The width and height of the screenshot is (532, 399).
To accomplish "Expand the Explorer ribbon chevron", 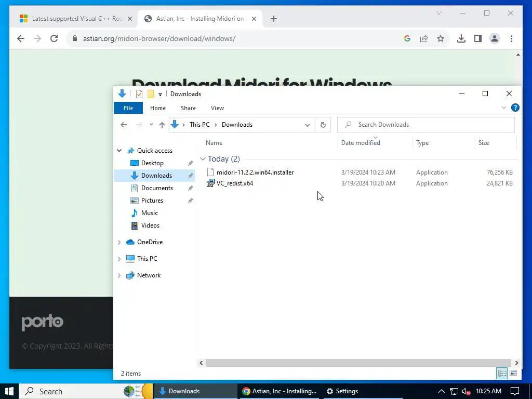I will (504, 108).
